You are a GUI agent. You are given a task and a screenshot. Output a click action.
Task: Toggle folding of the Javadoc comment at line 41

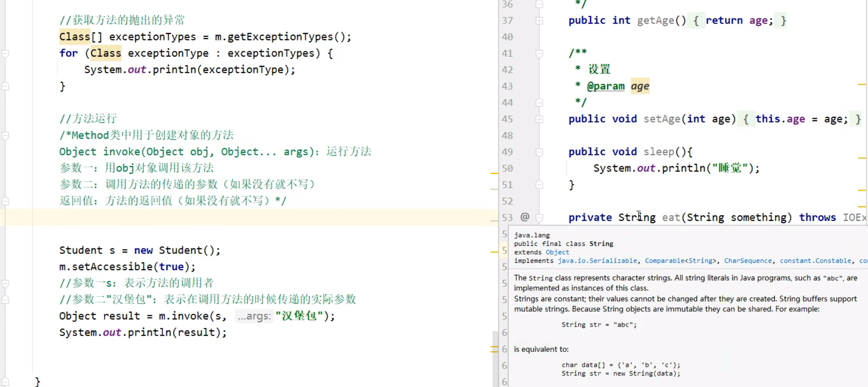click(x=539, y=53)
